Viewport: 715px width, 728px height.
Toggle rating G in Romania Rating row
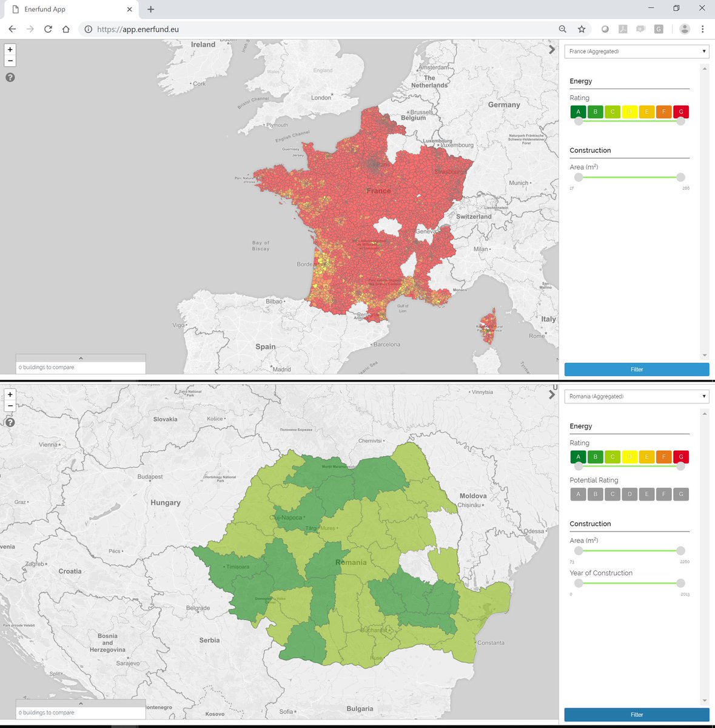(681, 457)
